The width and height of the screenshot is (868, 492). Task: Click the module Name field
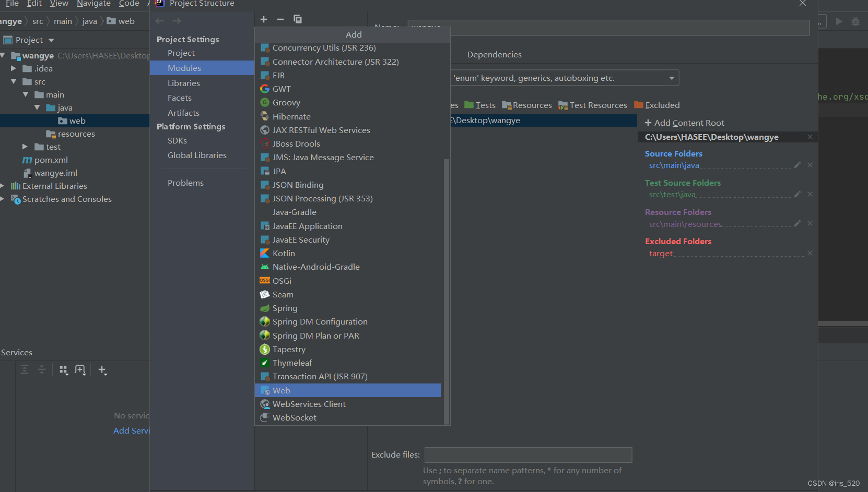[x=608, y=28]
